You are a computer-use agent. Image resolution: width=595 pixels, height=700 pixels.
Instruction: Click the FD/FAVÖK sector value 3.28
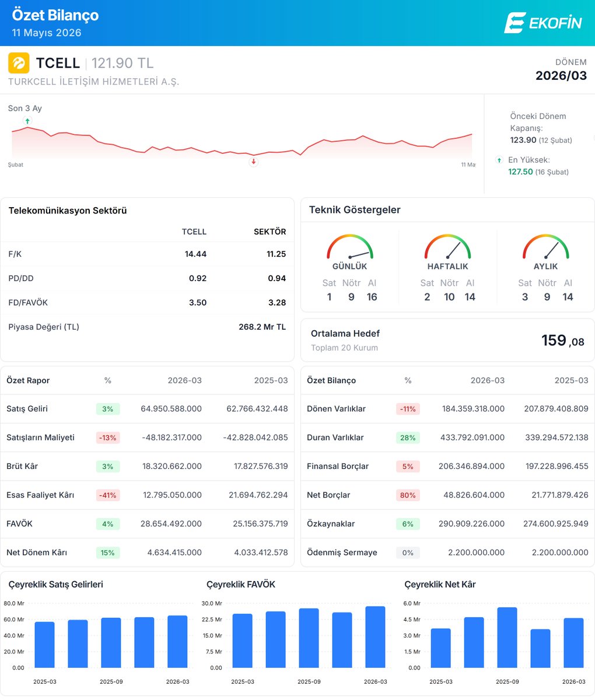pos(277,303)
